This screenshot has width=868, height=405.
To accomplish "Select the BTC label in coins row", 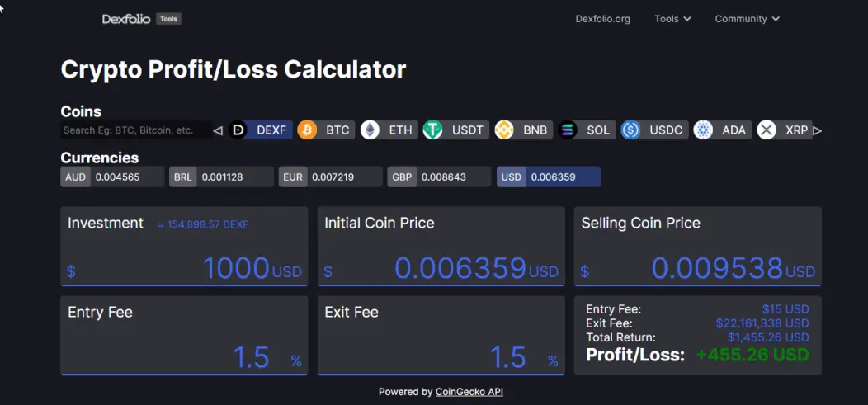I will click(x=337, y=130).
